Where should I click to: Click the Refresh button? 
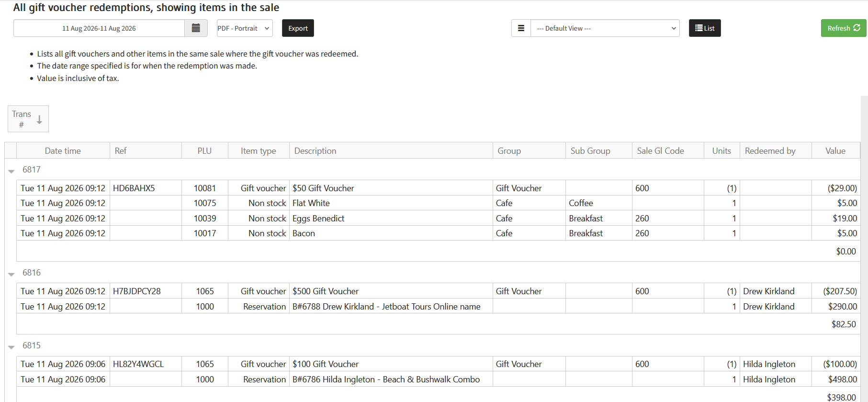844,28
